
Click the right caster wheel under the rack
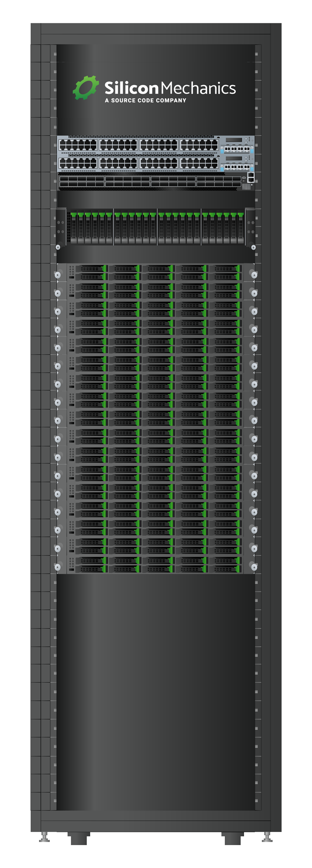(232, 838)
